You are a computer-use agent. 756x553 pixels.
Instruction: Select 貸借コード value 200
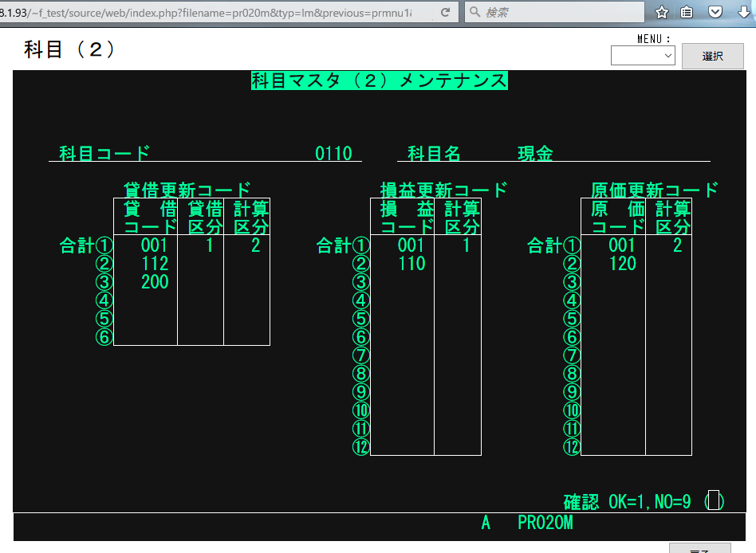tap(154, 281)
